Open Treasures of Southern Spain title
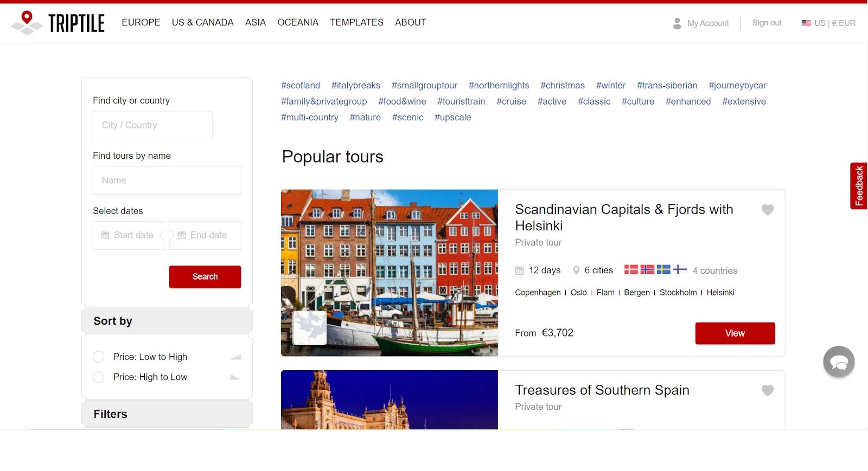This screenshot has width=868, height=471. [602, 390]
